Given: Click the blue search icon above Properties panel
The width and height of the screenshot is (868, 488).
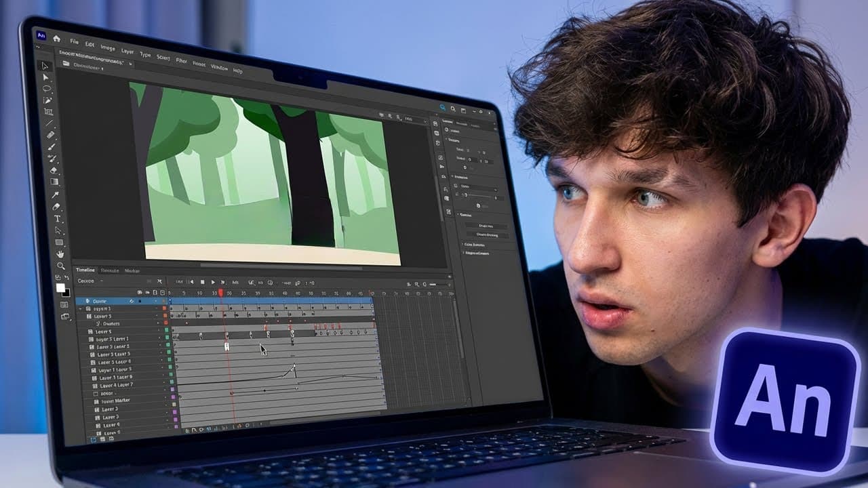Looking at the screenshot, I should point(443,106).
